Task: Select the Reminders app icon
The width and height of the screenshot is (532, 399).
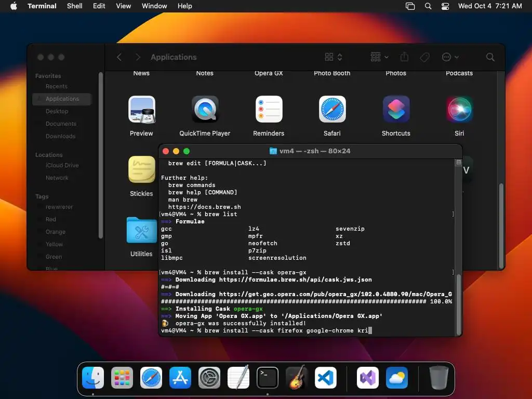Action: click(269, 110)
